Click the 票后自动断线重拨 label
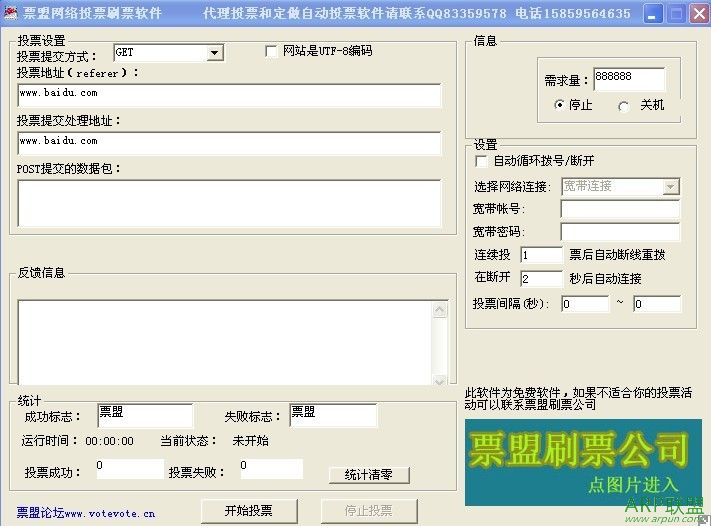 pos(617,255)
